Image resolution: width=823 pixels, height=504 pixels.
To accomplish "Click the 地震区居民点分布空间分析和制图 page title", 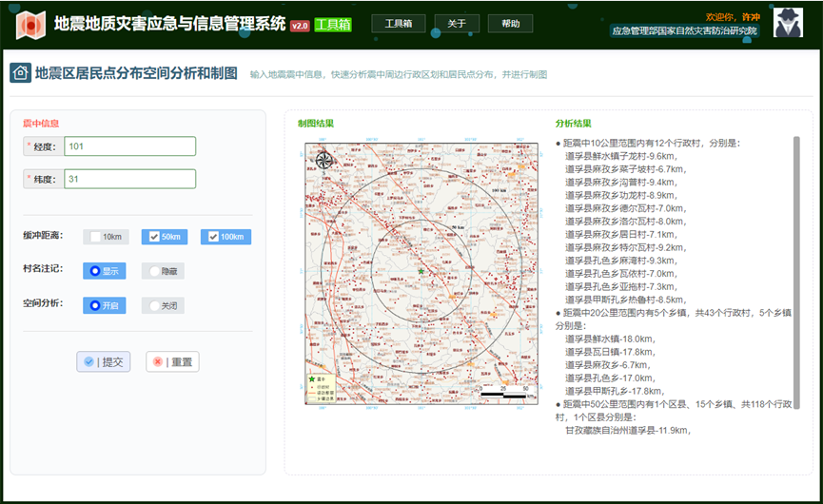I will 136,73.
